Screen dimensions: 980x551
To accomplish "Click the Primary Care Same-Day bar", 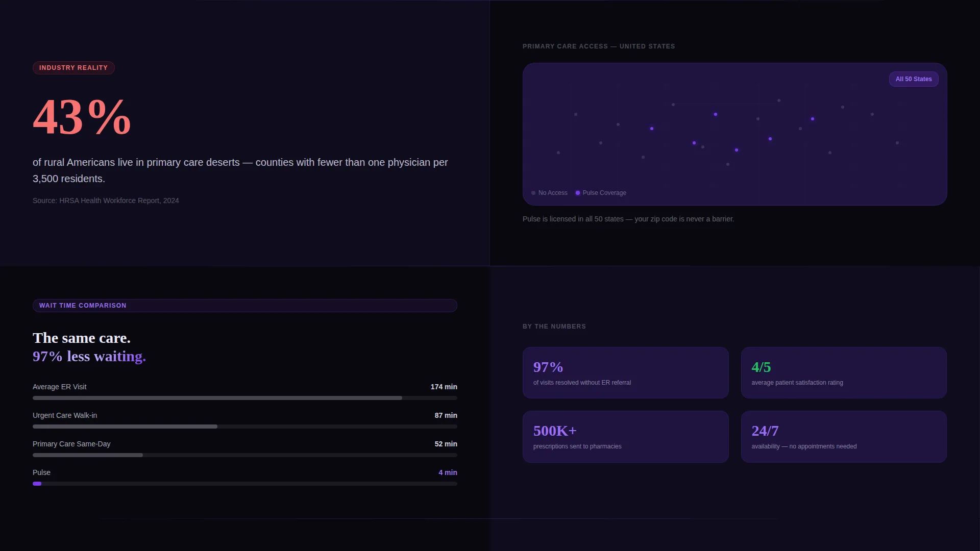I will (245, 455).
